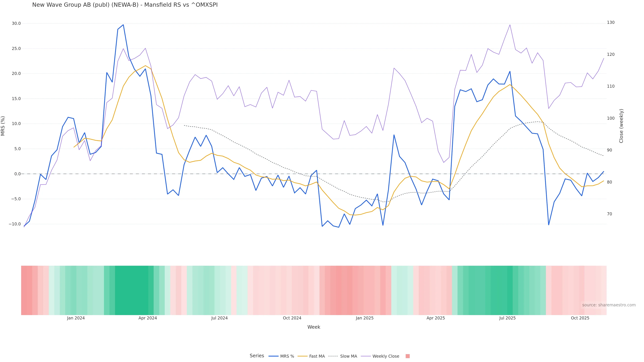Select the 'Week' x-axis title
Viewport: 644px width, 362px height.
pos(313,327)
